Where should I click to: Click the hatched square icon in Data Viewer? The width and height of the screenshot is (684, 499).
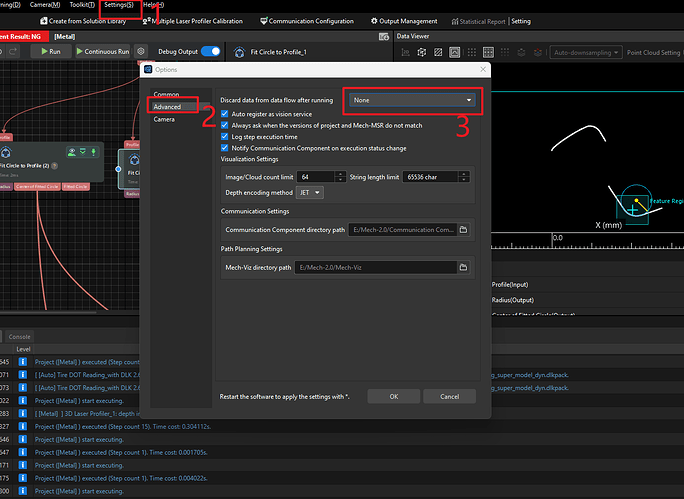coord(438,52)
